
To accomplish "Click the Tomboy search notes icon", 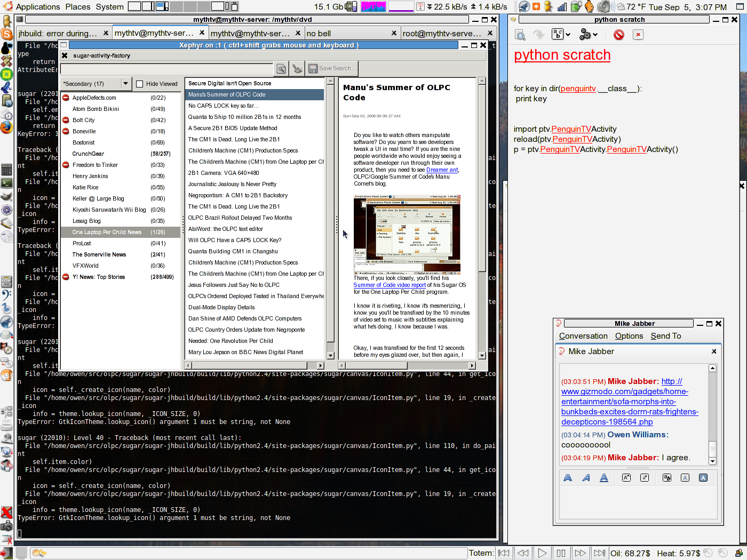I will (x=520, y=35).
